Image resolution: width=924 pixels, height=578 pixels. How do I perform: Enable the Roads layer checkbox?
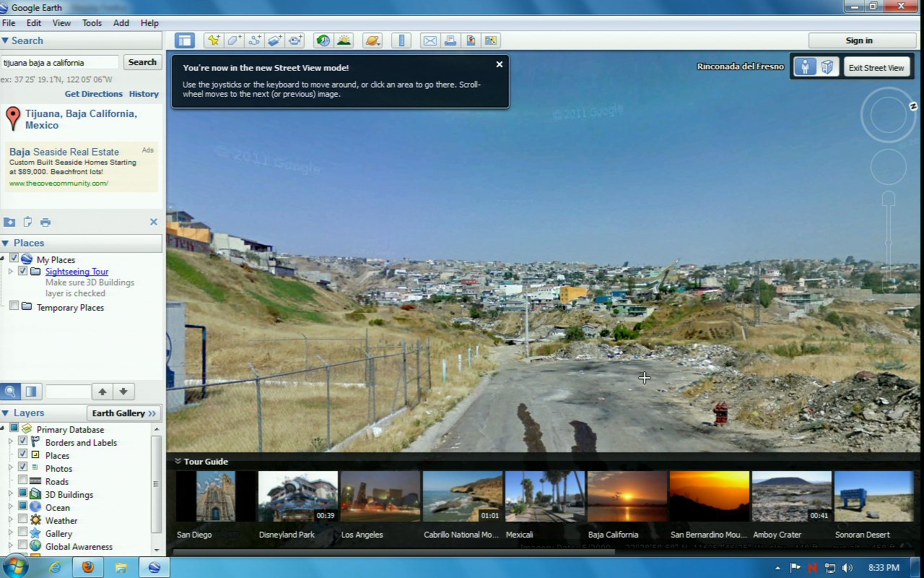click(x=23, y=481)
